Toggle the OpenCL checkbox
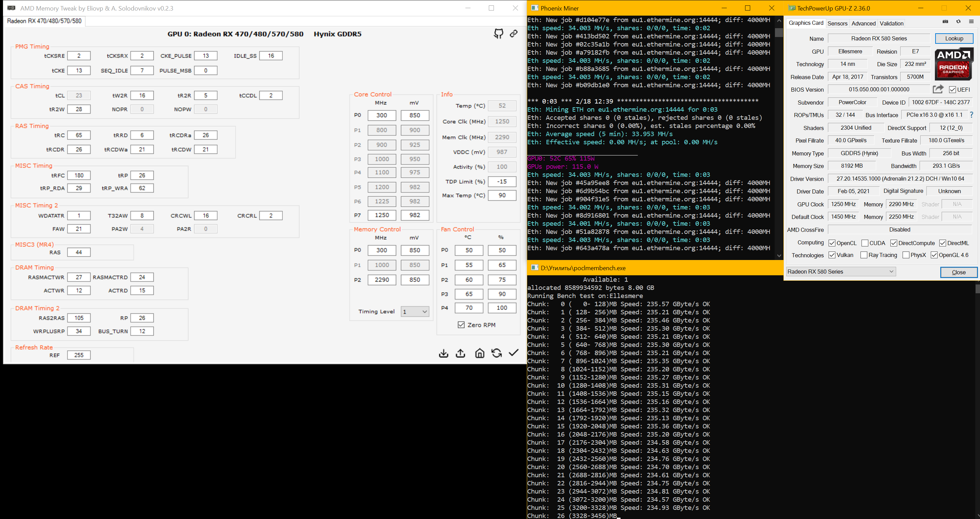This screenshot has height=519, width=980. (832, 243)
